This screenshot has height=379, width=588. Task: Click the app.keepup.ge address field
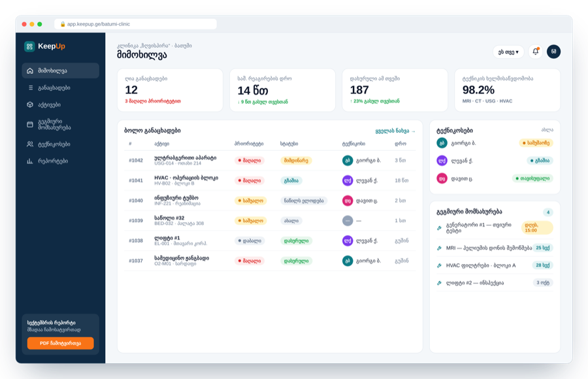click(135, 24)
